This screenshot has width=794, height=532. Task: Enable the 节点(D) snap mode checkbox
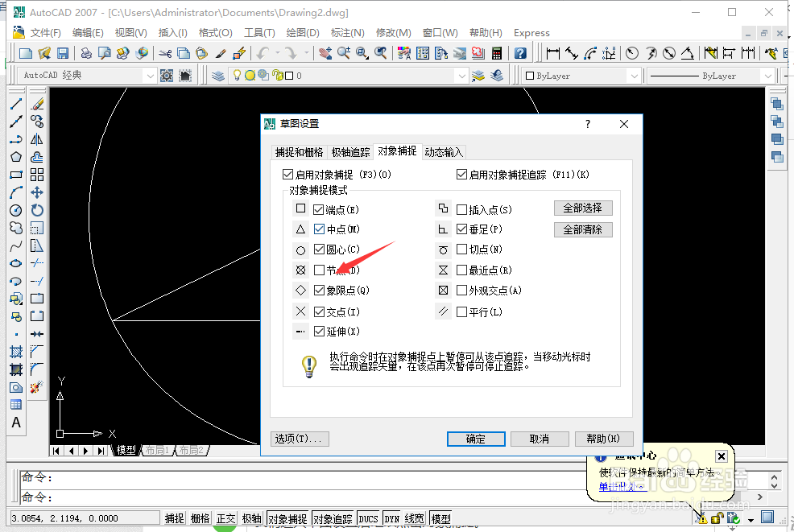(319, 270)
